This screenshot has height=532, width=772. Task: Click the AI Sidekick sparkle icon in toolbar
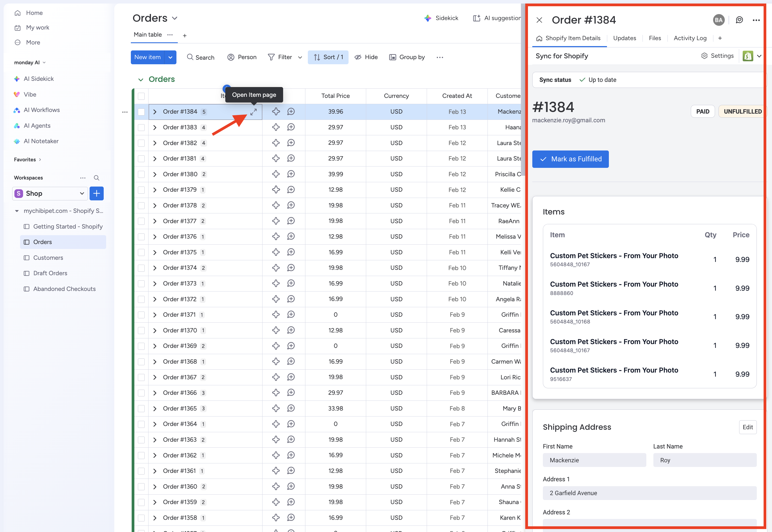[428, 18]
